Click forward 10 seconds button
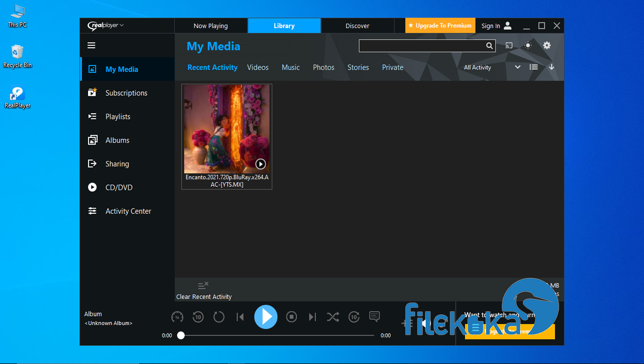644x364 pixels. pos(354,317)
